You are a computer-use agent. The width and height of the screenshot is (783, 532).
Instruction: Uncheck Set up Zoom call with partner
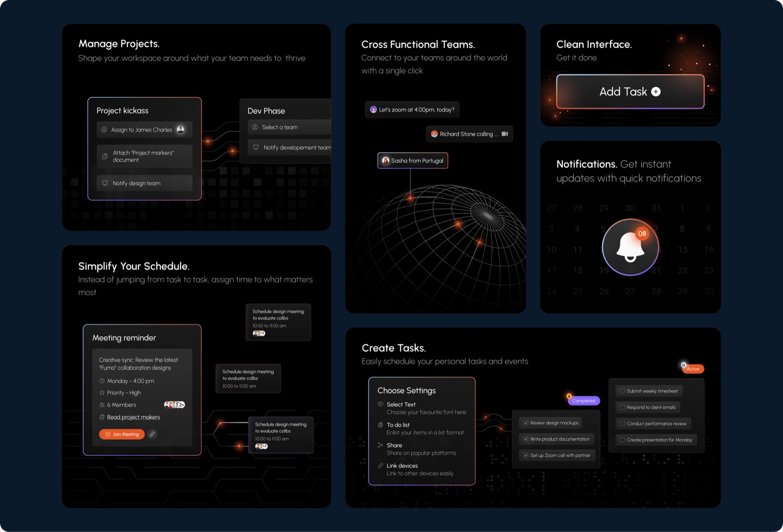click(526, 455)
